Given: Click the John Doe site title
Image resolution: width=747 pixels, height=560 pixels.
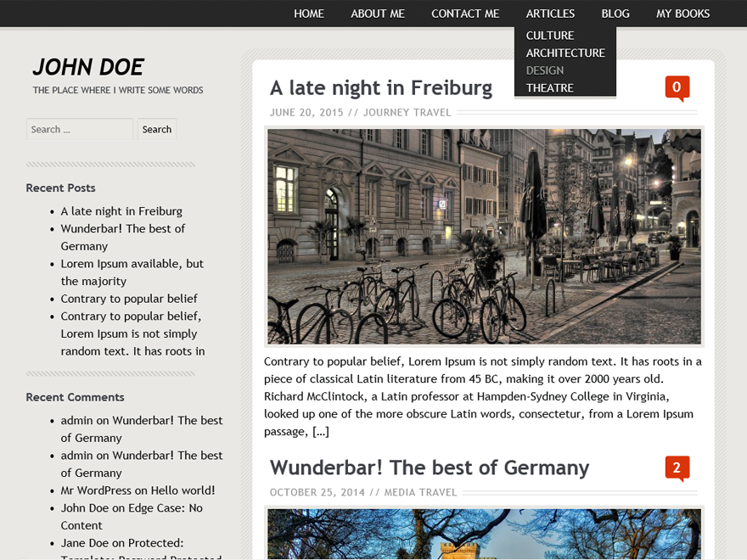Looking at the screenshot, I should coord(88,67).
